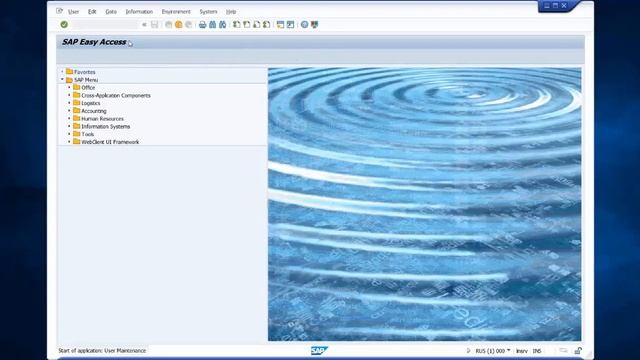Expand the WebClient UI Framework node

(69, 142)
